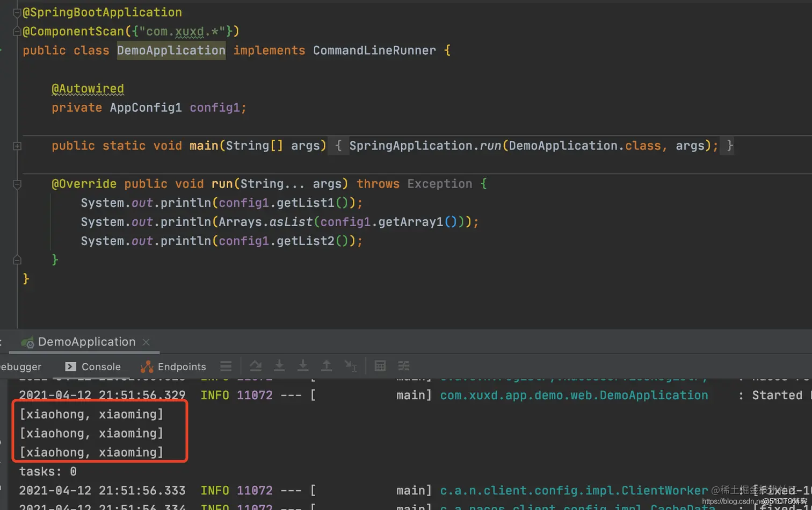Click the getList1 method call

(x=306, y=203)
